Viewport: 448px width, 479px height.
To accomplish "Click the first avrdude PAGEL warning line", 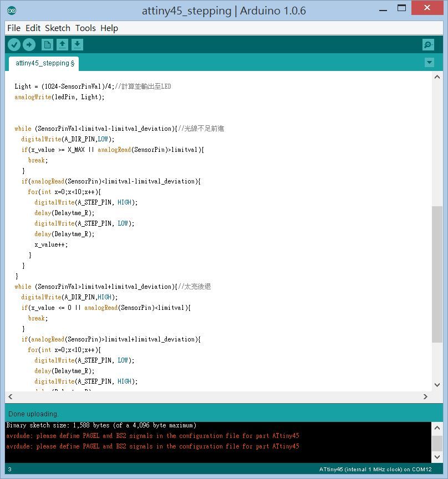I will [152, 436].
